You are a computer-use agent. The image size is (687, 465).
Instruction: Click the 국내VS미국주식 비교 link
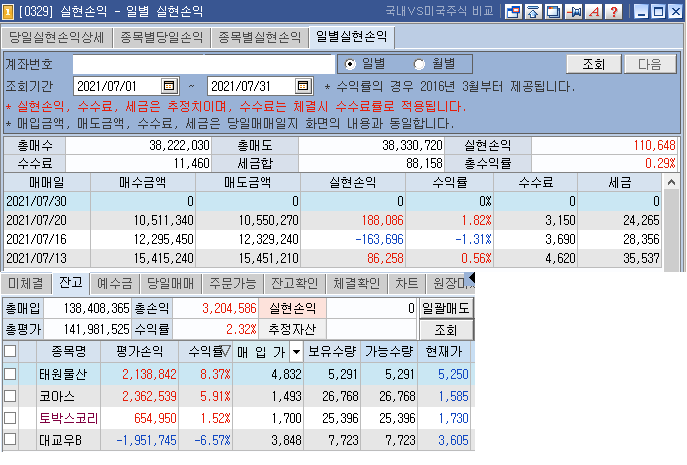click(x=439, y=11)
